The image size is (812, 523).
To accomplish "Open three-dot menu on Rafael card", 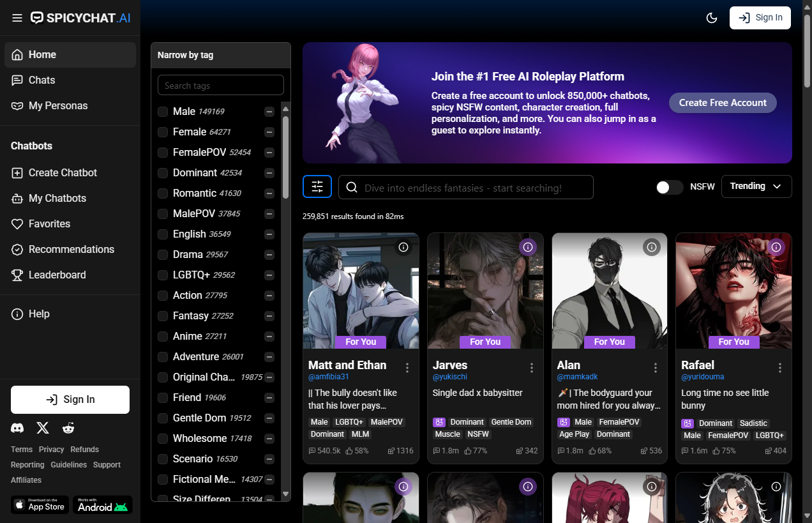I will 779,368.
